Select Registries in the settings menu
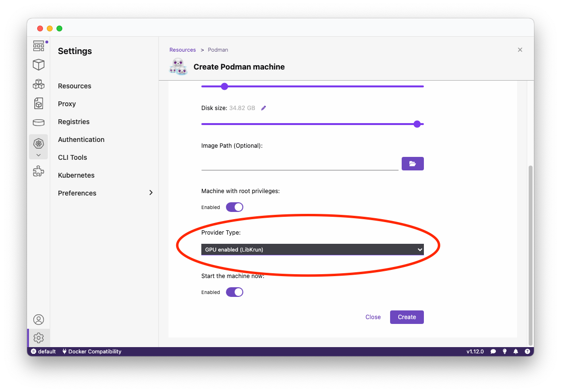Viewport: 561px width, 392px height. (x=74, y=122)
